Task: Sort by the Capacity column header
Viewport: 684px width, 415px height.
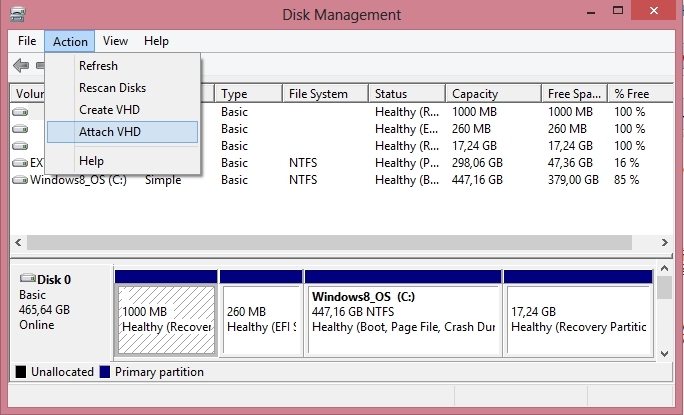Action: 493,94
